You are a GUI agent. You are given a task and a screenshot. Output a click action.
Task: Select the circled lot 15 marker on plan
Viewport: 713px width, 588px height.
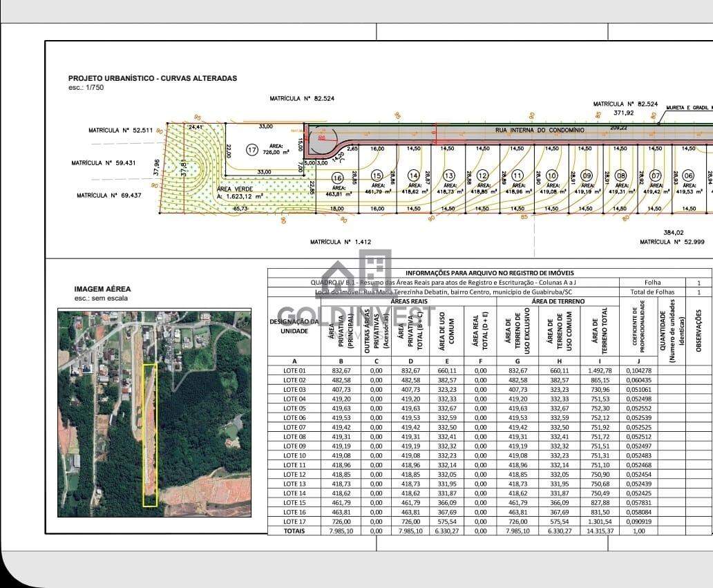(x=376, y=176)
